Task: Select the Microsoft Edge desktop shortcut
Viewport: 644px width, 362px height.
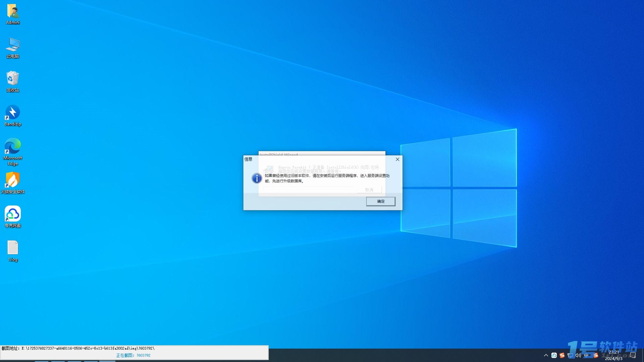Action: pos(13,152)
